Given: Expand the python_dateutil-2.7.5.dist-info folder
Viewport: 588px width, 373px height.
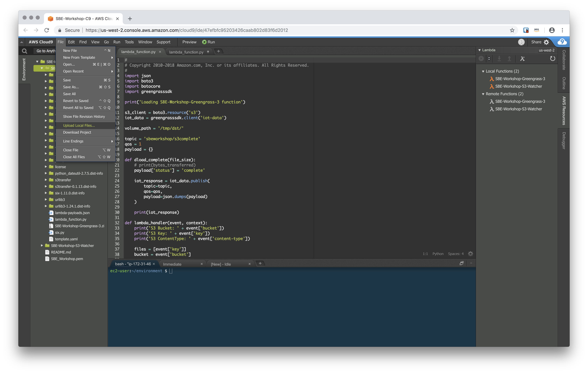Looking at the screenshot, I should point(46,173).
